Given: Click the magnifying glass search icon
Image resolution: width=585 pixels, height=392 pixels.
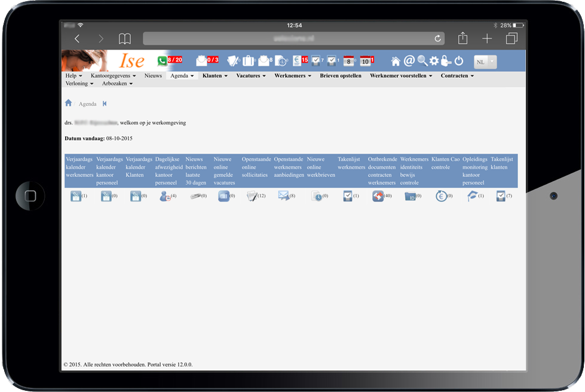Looking at the screenshot, I should click(422, 61).
